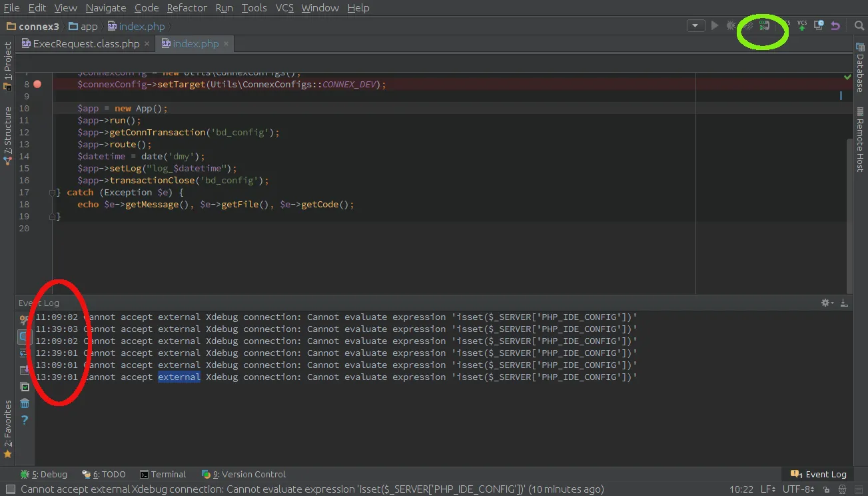Screen dimensions: 868x496
Task: Click the 13:39:01 Event Log entry
Action: point(336,377)
